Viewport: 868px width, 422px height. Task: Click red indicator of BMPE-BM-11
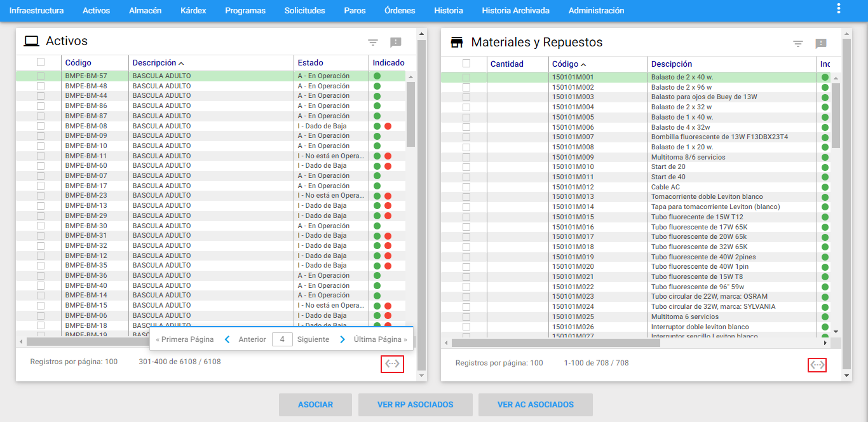(388, 156)
